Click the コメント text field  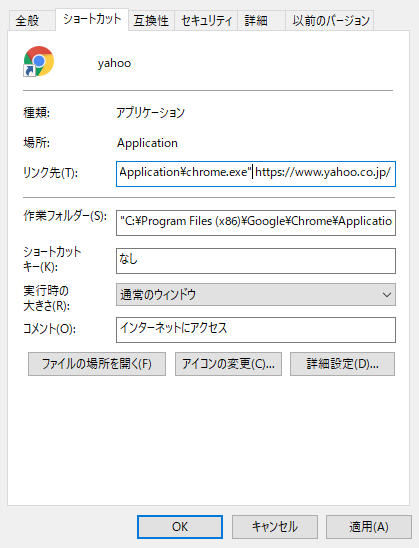click(x=256, y=330)
